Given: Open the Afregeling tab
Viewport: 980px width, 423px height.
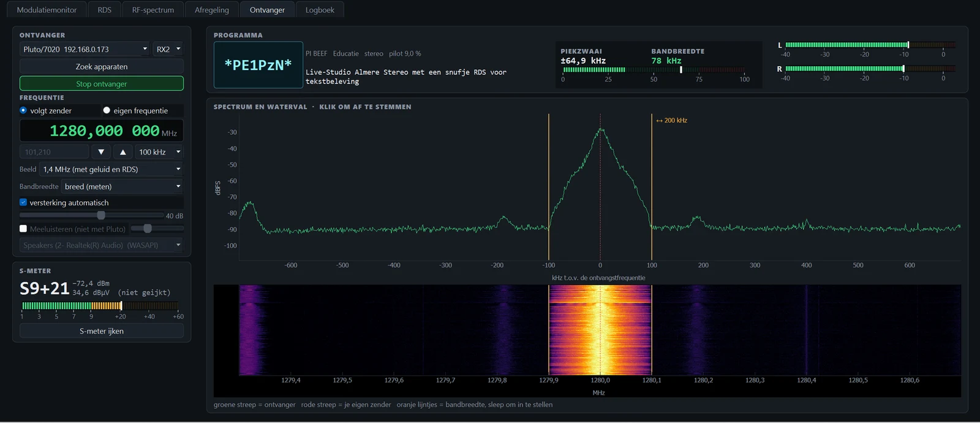Looking at the screenshot, I should click(x=212, y=10).
